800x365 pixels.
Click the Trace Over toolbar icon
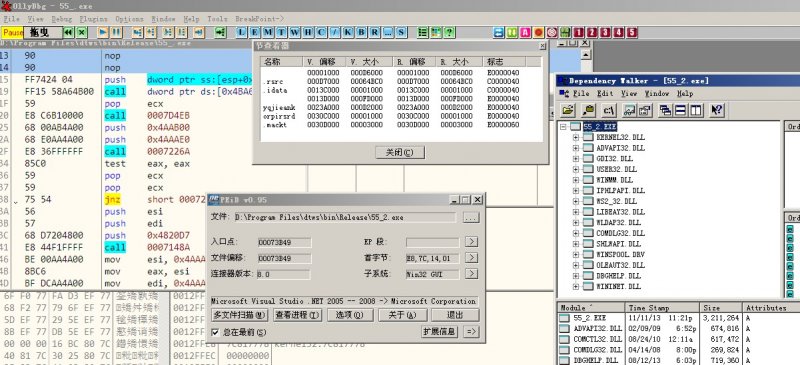pyautogui.click(x=181, y=33)
